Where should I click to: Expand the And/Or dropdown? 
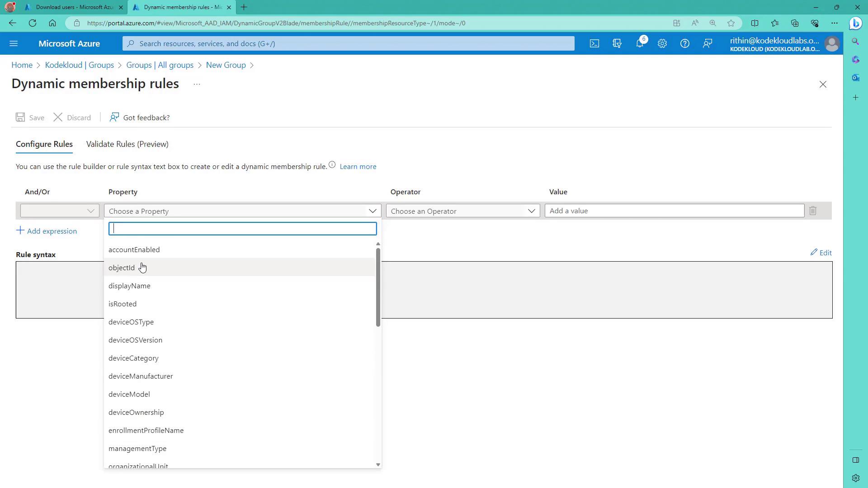tap(59, 211)
